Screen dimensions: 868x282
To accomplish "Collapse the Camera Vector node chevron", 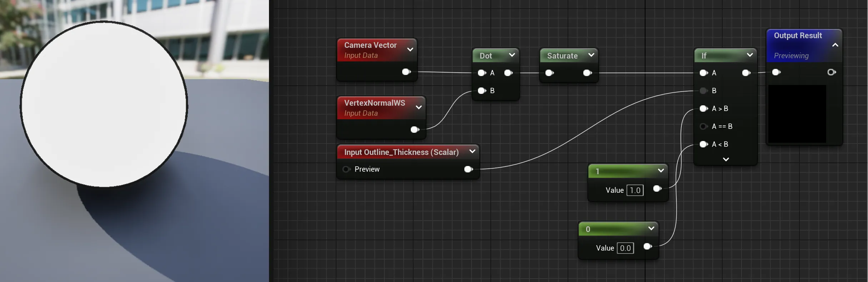I will pos(410,50).
